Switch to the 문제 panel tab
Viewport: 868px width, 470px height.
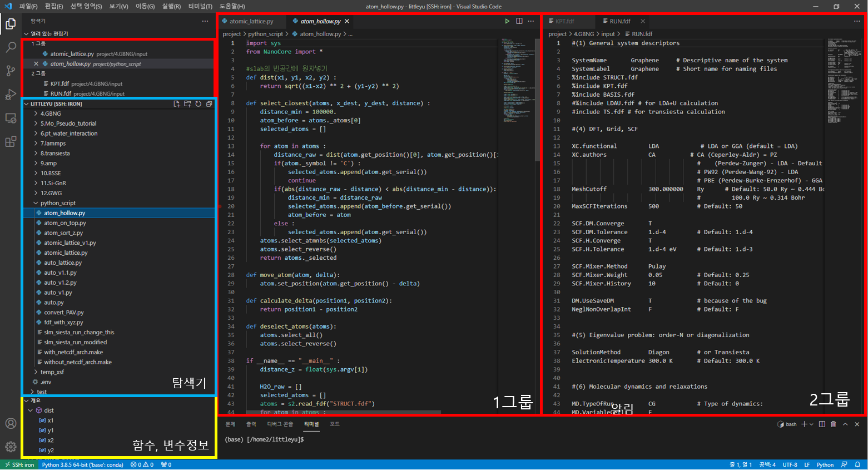point(230,424)
